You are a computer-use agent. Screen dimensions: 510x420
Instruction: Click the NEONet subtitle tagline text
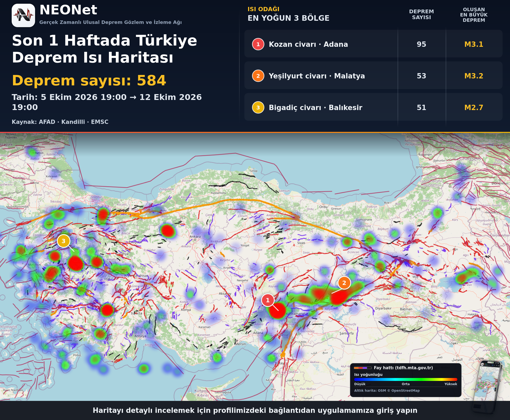110,22
